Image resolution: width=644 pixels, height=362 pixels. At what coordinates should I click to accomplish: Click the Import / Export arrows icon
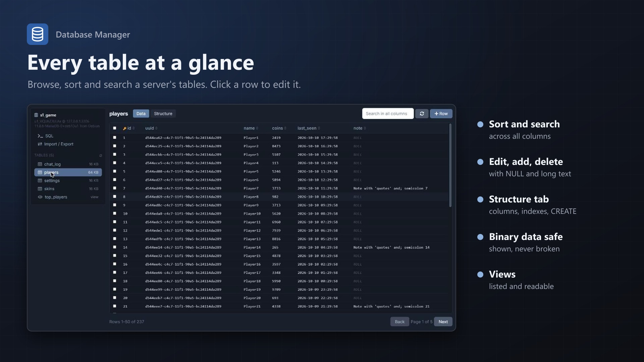40,144
